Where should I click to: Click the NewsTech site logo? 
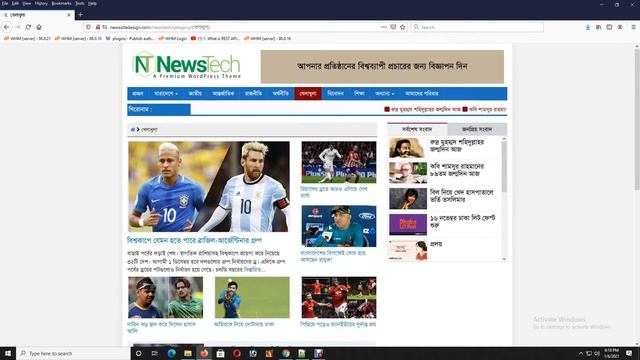pyautogui.click(x=187, y=64)
